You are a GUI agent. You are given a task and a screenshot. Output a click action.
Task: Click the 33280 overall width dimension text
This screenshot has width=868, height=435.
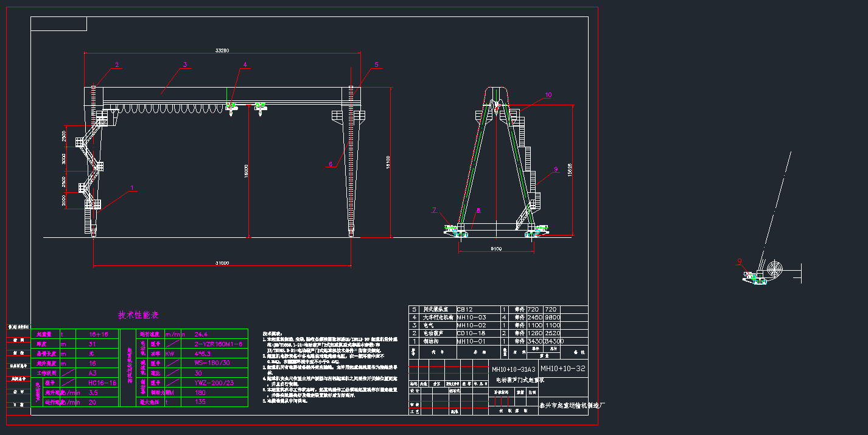click(222, 50)
